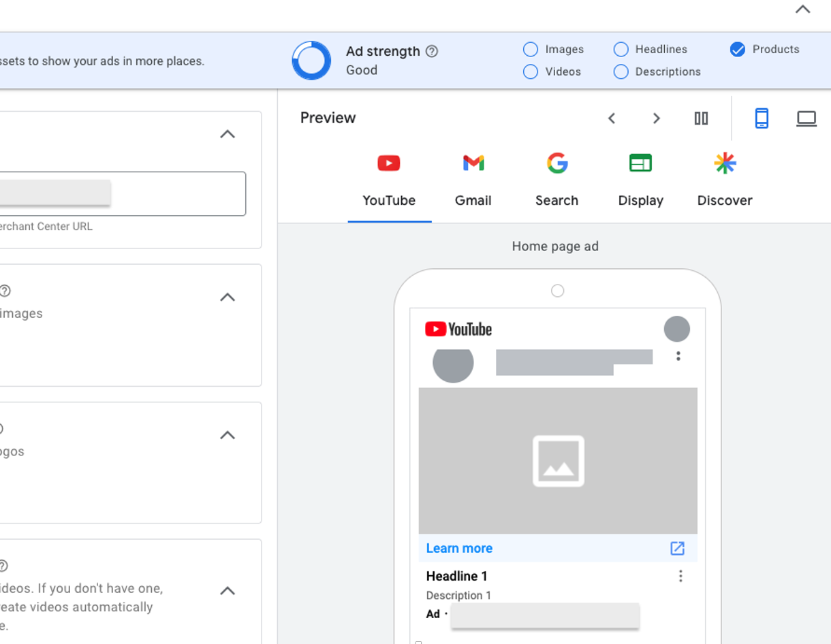Click the Preview panel heading
The height and width of the screenshot is (644, 831).
point(328,118)
